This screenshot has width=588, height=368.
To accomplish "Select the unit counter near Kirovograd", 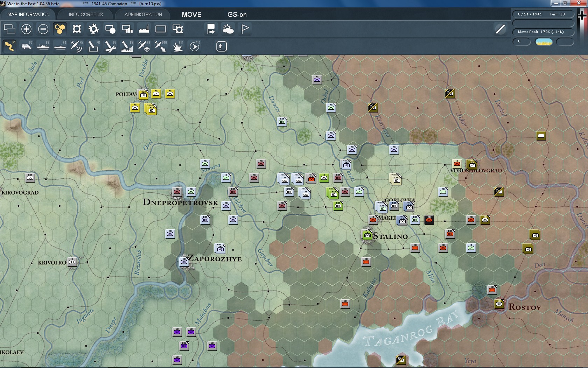I will point(30,178).
